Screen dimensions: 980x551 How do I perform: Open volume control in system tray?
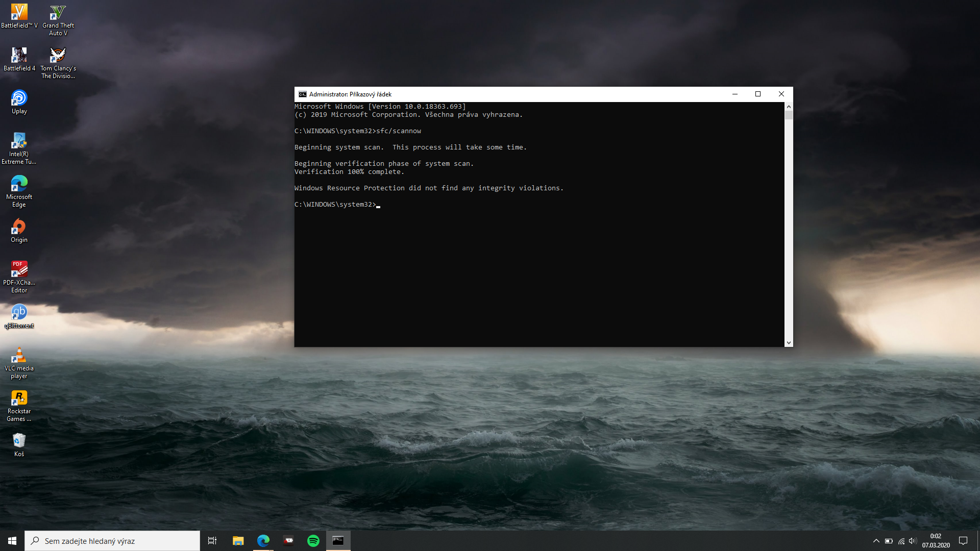click(x=913, y=541)
